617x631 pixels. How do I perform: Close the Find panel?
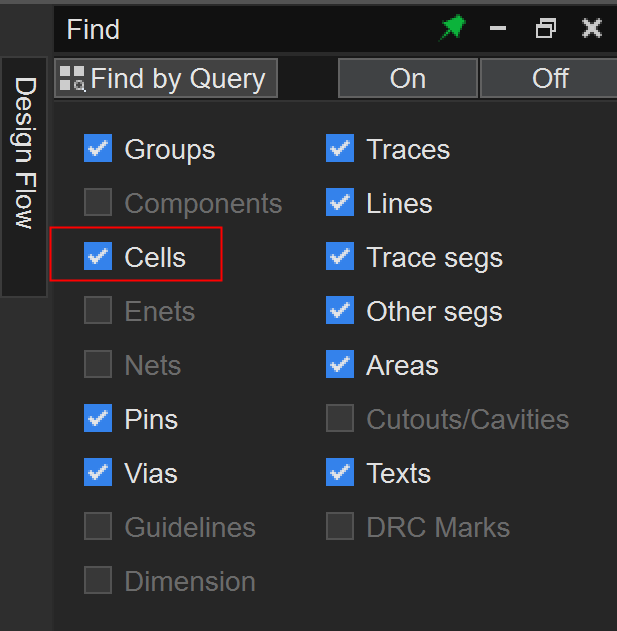click(592, 29)
